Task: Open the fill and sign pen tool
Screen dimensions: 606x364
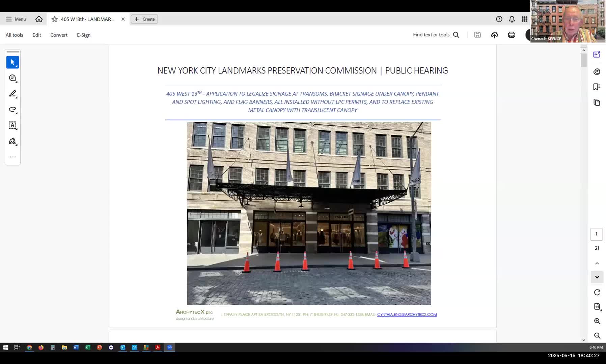Action: pyautogui.click(x=12, y=141)
